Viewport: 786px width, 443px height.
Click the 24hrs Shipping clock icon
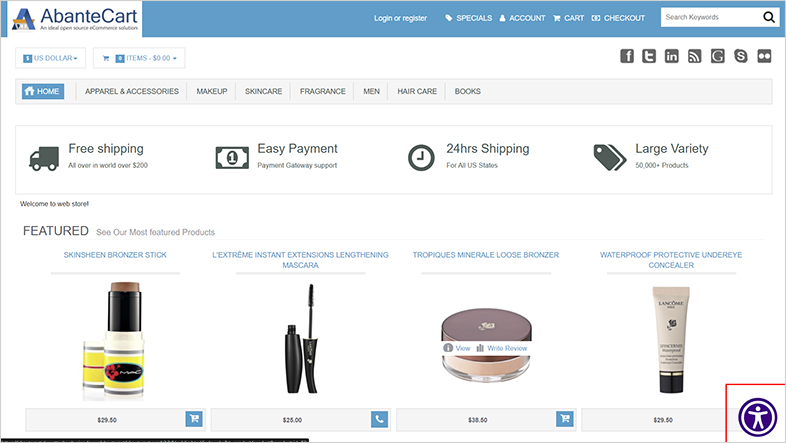421,158
